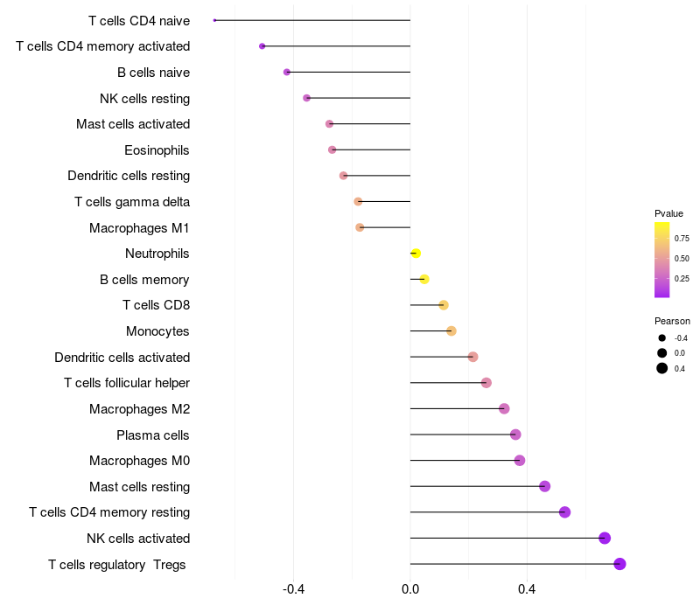700x612 pixels.
Task: Select the T cells CD8 orange dot
Action: pyautogui.click(x=444, y=305)
